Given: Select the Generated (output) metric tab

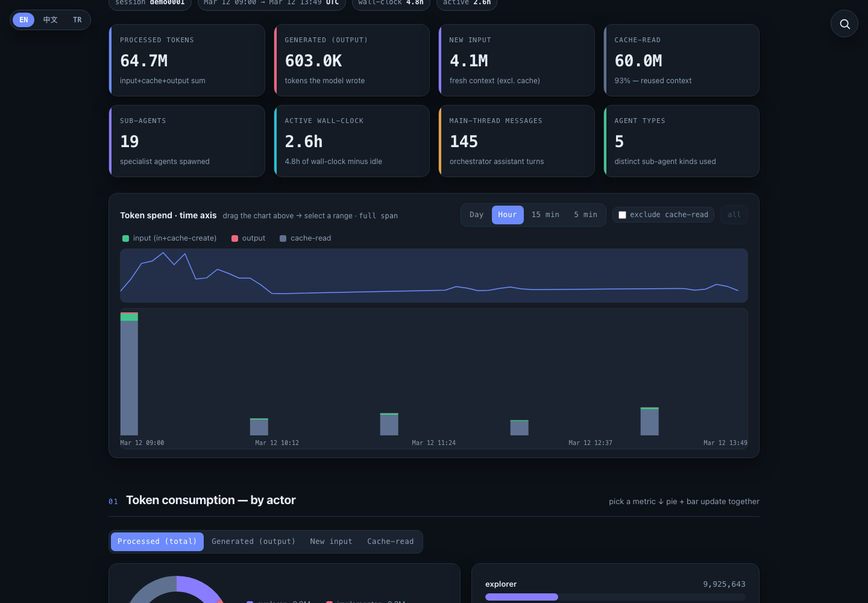Looking at the screenshot, I should (x=254, y=541).
